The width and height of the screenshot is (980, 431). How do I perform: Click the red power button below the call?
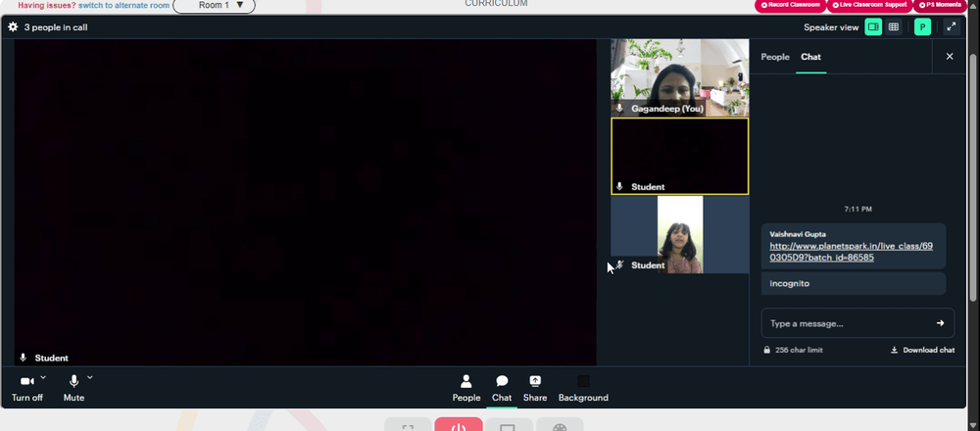(x=458, y=425)
